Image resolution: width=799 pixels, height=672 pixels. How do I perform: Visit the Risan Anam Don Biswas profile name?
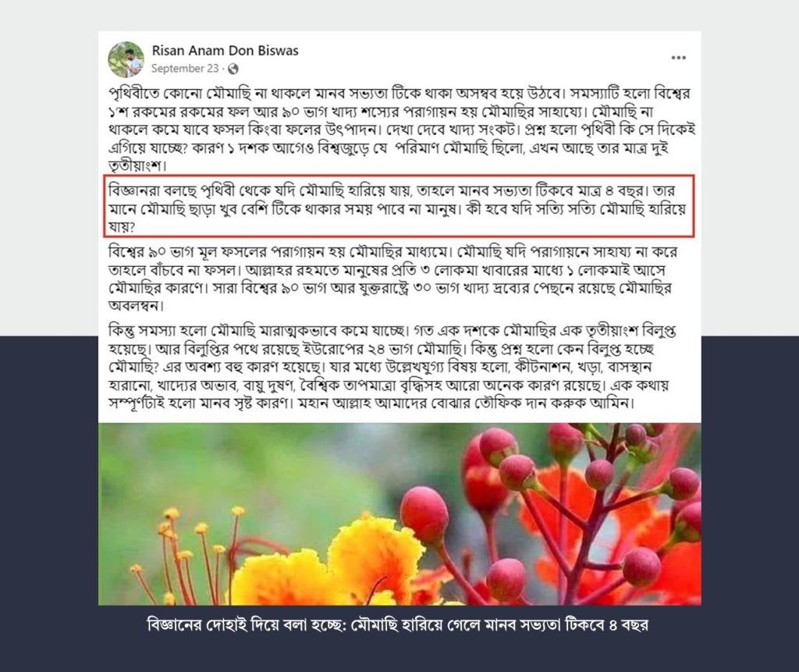point(225,51)
